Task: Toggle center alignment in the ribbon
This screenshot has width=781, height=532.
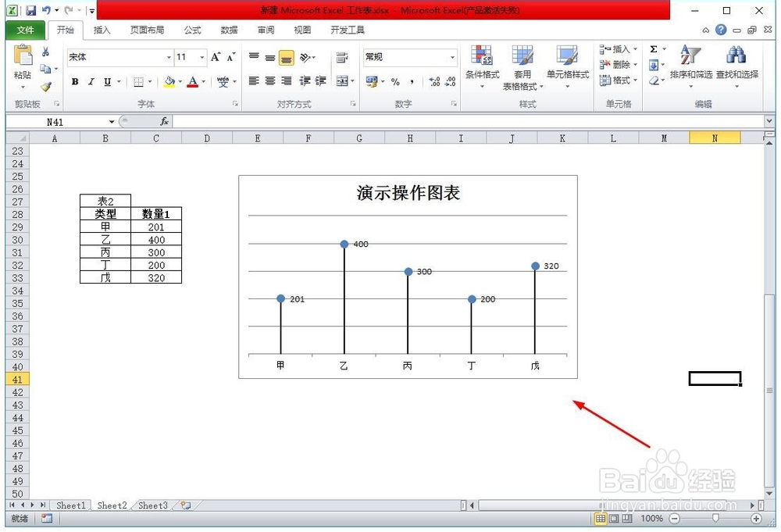Action: 269,80
